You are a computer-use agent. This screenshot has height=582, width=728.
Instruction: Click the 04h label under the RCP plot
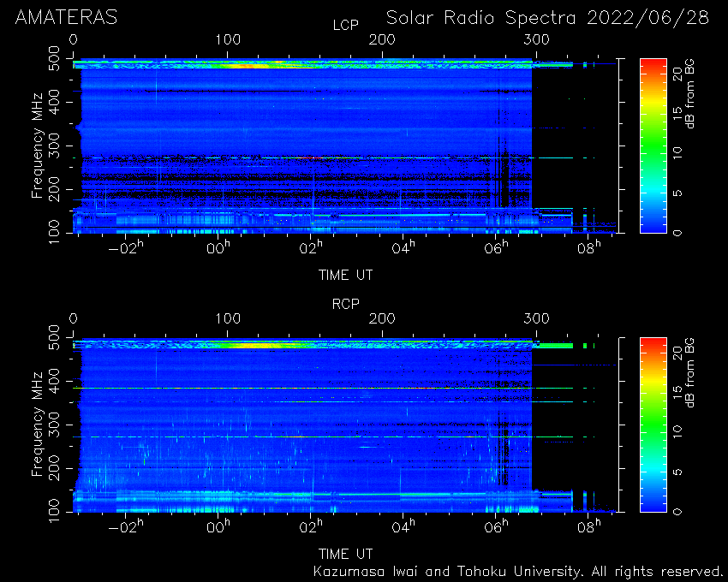coord(403,526)
